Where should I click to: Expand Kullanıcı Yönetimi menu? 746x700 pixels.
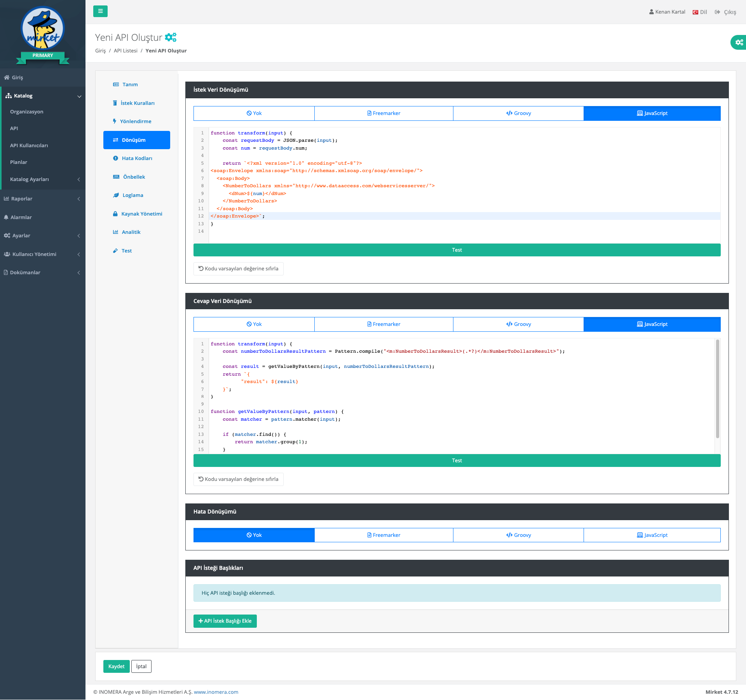point(43,254)
